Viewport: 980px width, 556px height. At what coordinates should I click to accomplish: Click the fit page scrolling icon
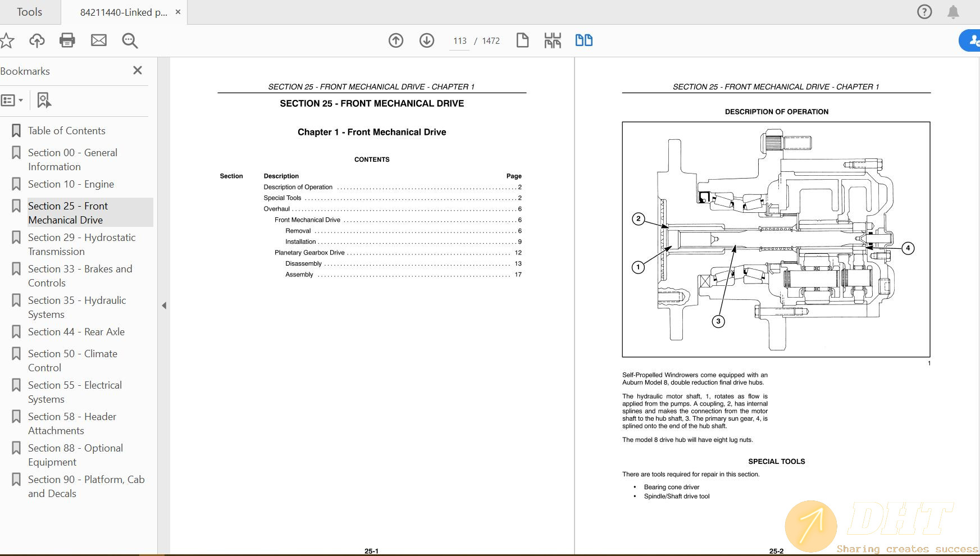click(553, 40)
